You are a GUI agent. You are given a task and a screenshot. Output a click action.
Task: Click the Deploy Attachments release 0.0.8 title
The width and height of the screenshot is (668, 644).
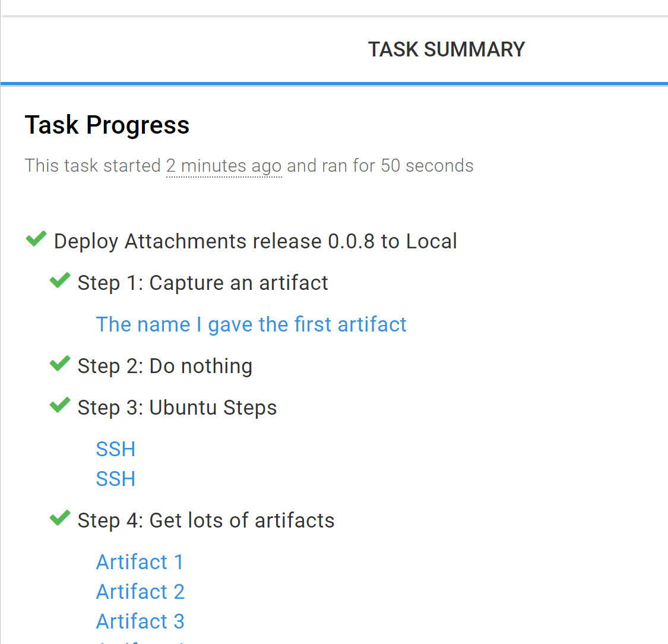pos(255,241)
